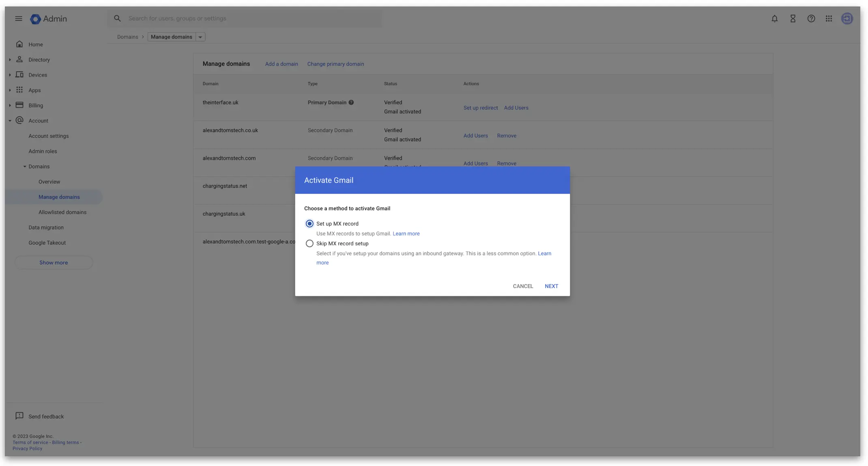Click the Billing card icon
Screen dimensions: 868x466
(19, 105)
